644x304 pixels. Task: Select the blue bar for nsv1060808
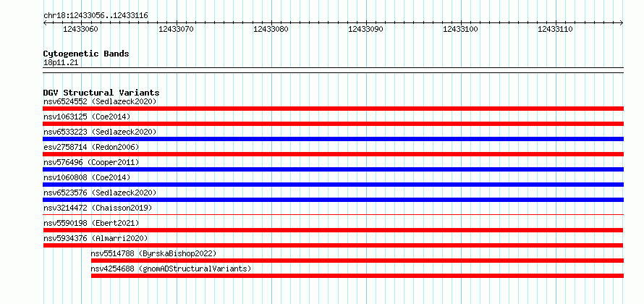(x=333, y=185)
